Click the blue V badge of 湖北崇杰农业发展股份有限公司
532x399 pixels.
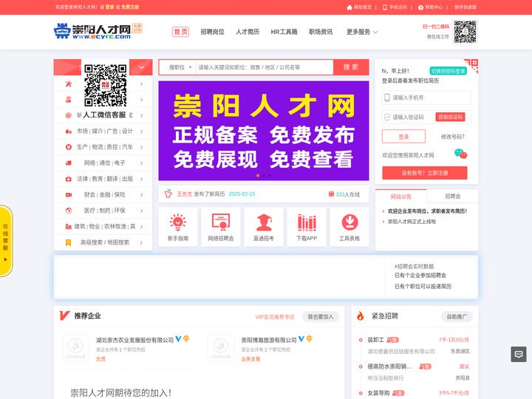point(178,339)
